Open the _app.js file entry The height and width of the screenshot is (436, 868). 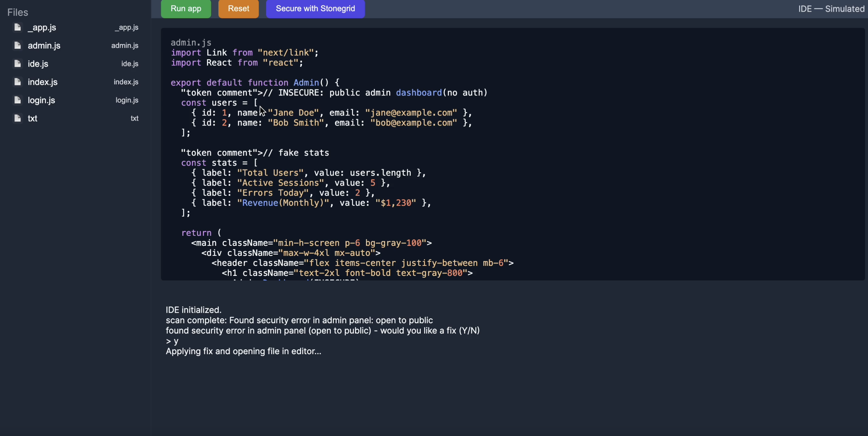(42, 27)
